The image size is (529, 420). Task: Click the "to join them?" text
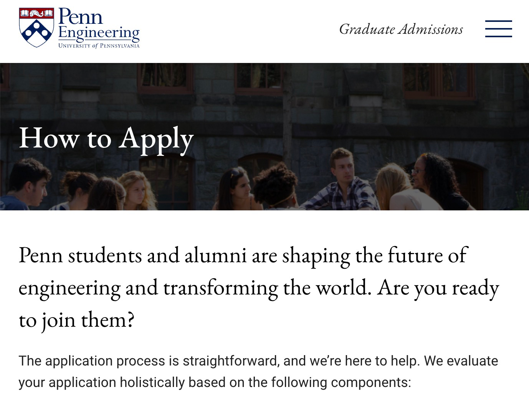(x=76, y=319)
